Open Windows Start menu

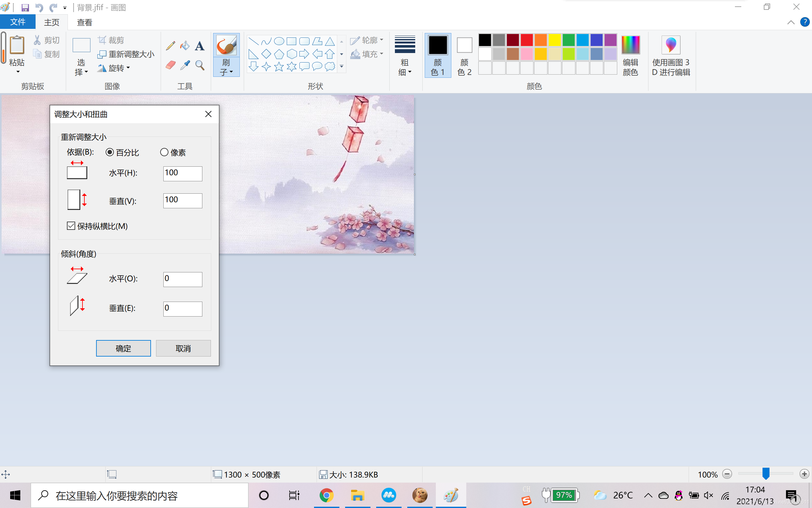coord(15,495)
